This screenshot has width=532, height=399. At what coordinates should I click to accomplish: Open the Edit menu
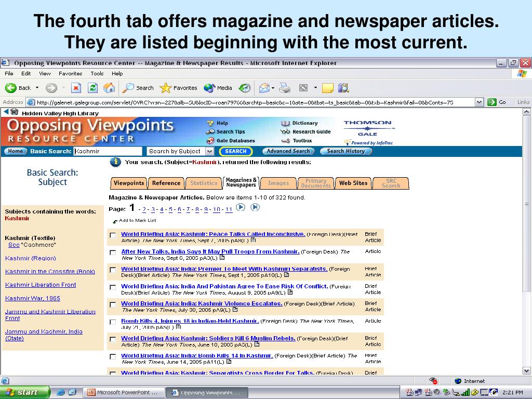pos(26,74)
